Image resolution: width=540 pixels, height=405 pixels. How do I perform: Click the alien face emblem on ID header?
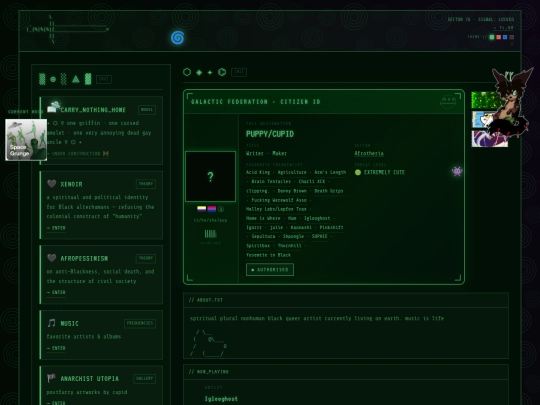tap(448, 102)
